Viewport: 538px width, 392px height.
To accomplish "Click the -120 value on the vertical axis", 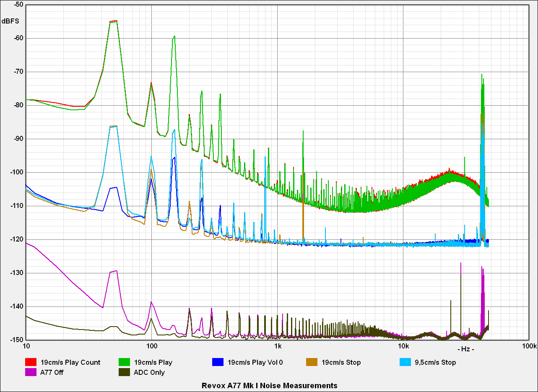I will click(x=17, y=239).
